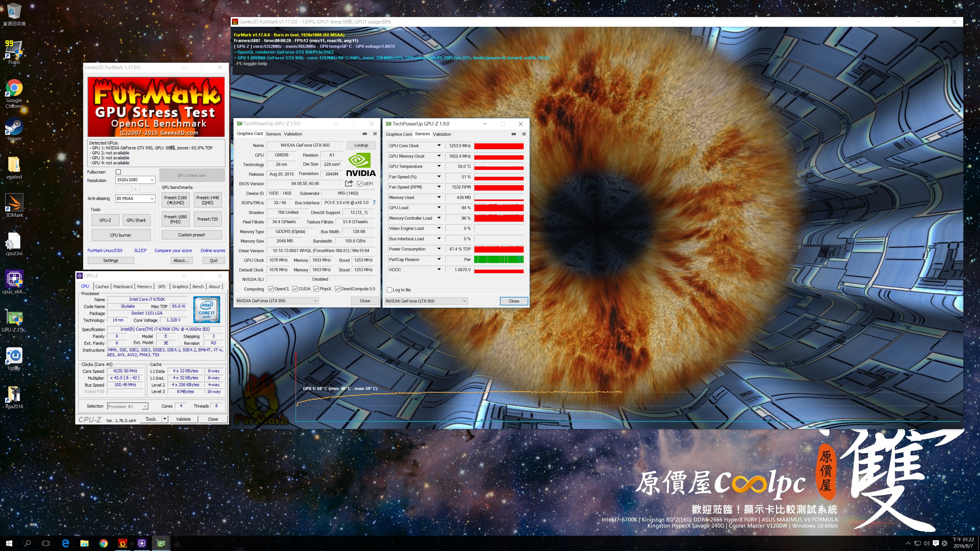Select the Google Chrome desktop icon
Screen dimensions: 980x551
coord(14,94)
